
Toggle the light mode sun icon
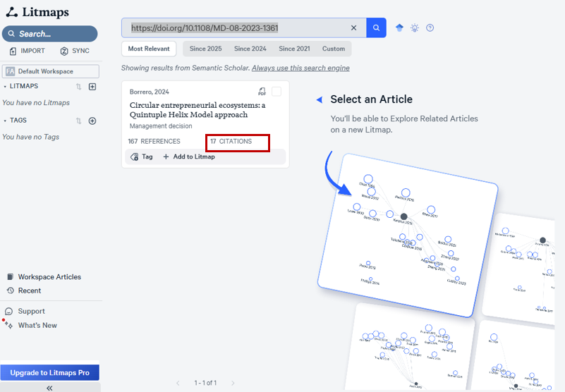pos(415,28)
